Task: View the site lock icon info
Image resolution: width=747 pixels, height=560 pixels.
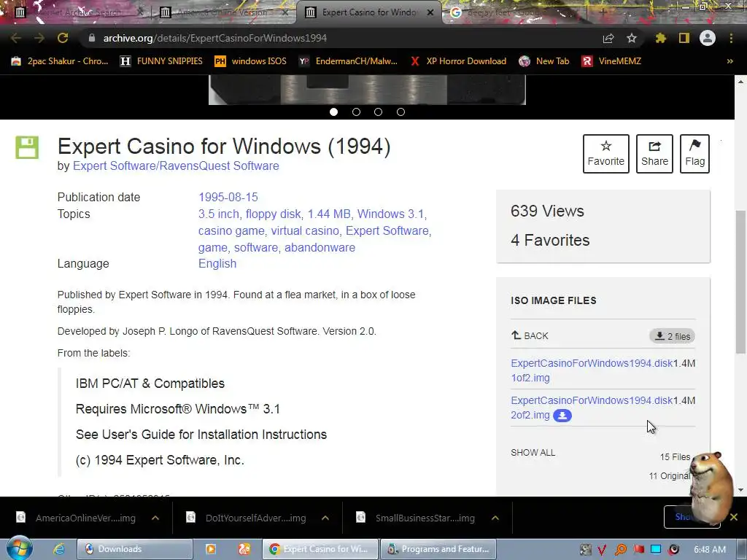Action: tap(92, 38)
